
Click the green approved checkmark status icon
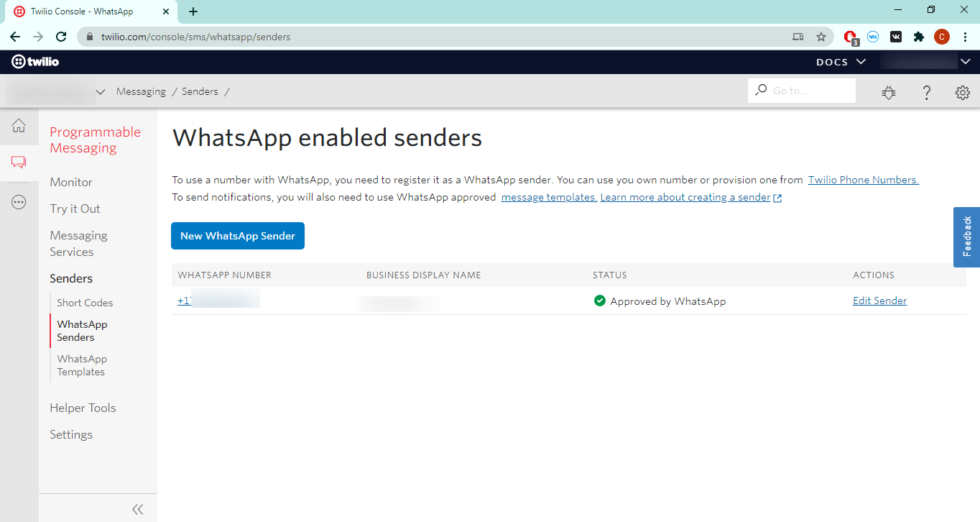click(600, 301)
